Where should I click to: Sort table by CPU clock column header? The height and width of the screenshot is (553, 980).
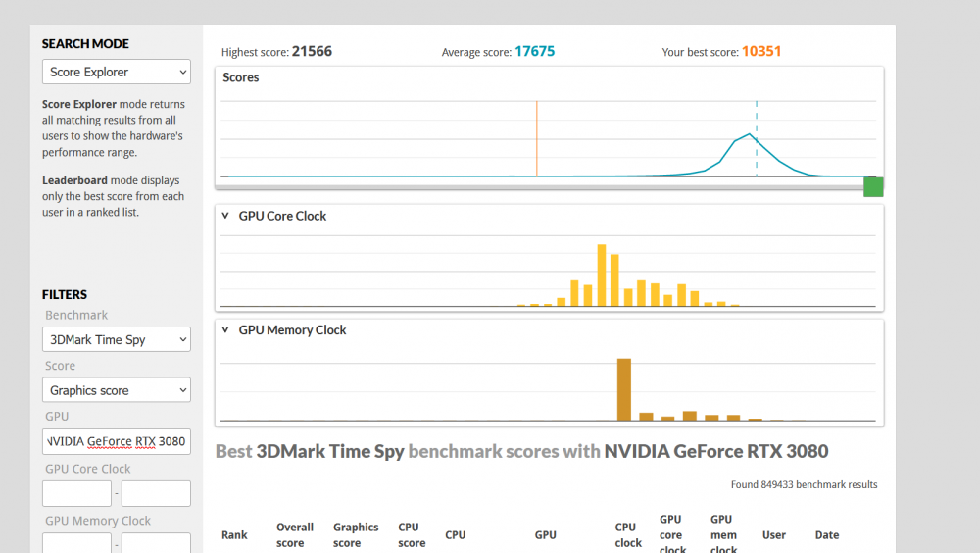tap(628, 534)
